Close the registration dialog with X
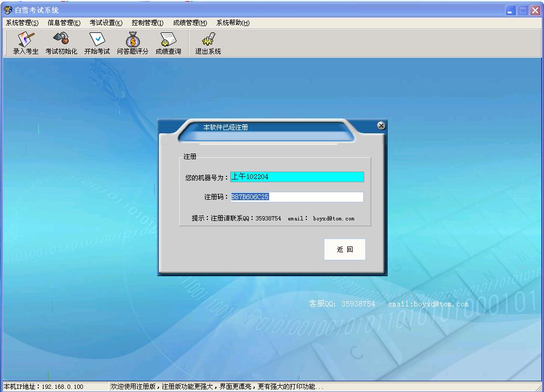The width and height of the screenshot is (544, 392). click(381, 126)
